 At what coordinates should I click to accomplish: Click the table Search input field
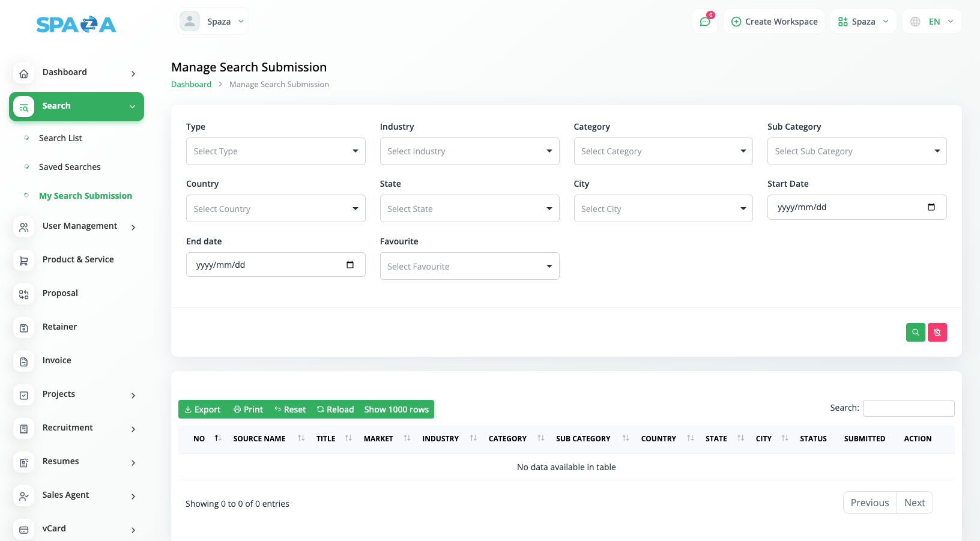pos(908,408)
